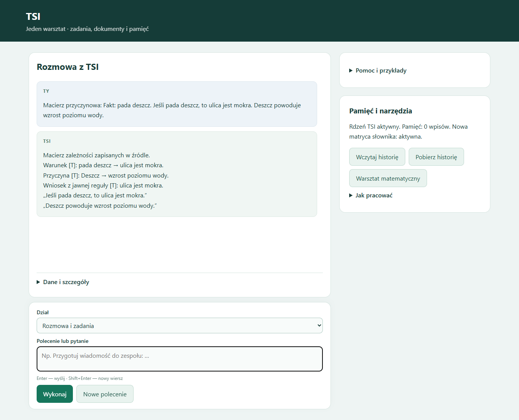Expand the 'Jak pracować' section
The image size is (519, 420).
(x=371, y=195)
